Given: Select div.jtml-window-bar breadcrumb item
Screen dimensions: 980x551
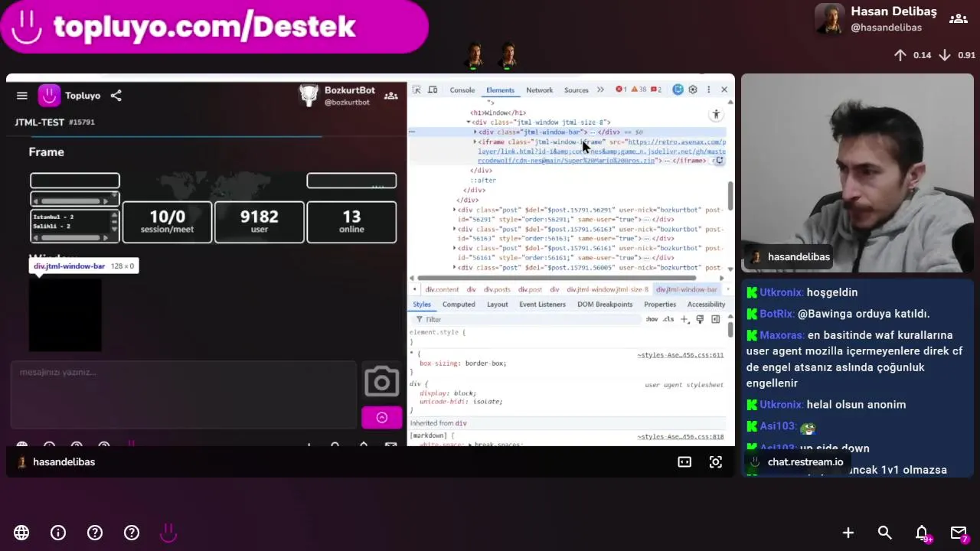Looking at the screenshot, I should coord(687,290).
